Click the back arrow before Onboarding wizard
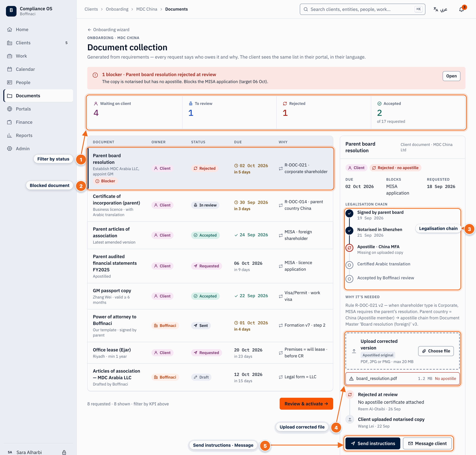Image resolution: width=476 pixels, height=455 pixels. coord(89,30)
